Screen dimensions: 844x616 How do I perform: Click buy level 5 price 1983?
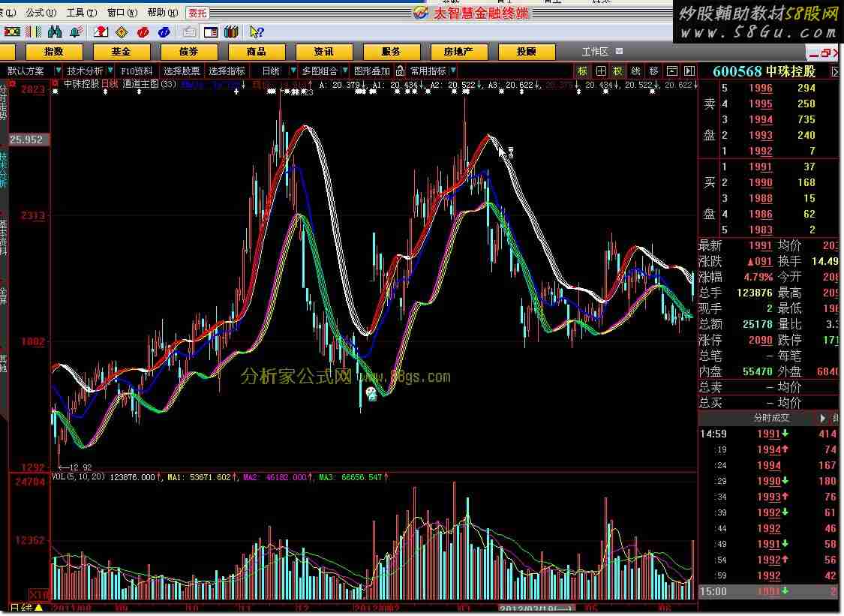point(761,230)
